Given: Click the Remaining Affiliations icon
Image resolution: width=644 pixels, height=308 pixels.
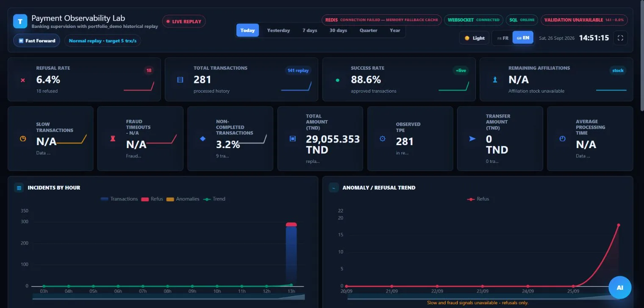Looking at the screenshot, I should click(x=495, y=80).
